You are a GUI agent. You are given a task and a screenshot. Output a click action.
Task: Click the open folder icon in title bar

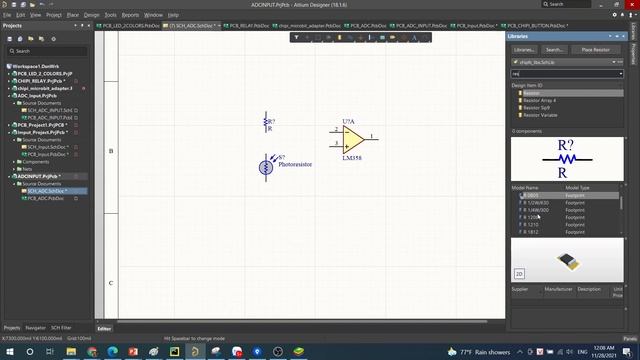click(32, 4)
